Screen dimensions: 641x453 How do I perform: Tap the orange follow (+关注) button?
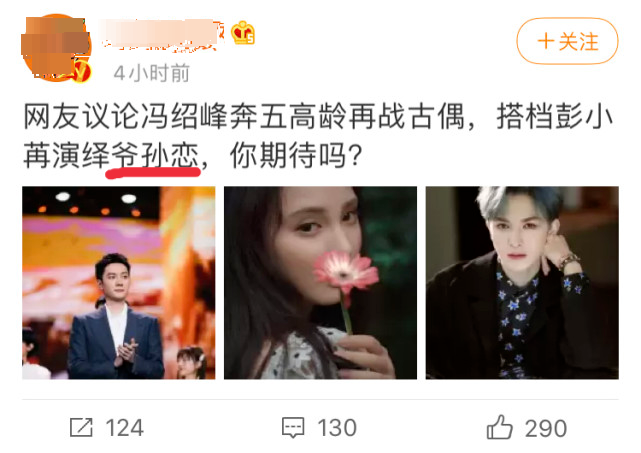pyautogui.click(x=567, y=41)
